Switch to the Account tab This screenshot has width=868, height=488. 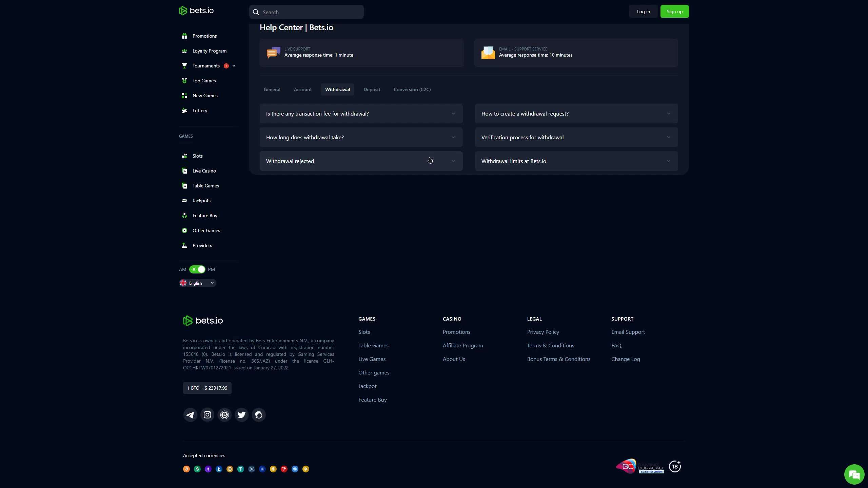303,89
